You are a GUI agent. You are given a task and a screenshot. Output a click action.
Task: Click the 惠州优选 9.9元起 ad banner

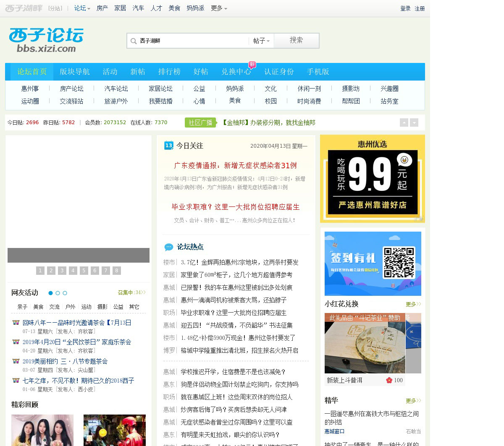pyautogui.click(x=372, y=179)
